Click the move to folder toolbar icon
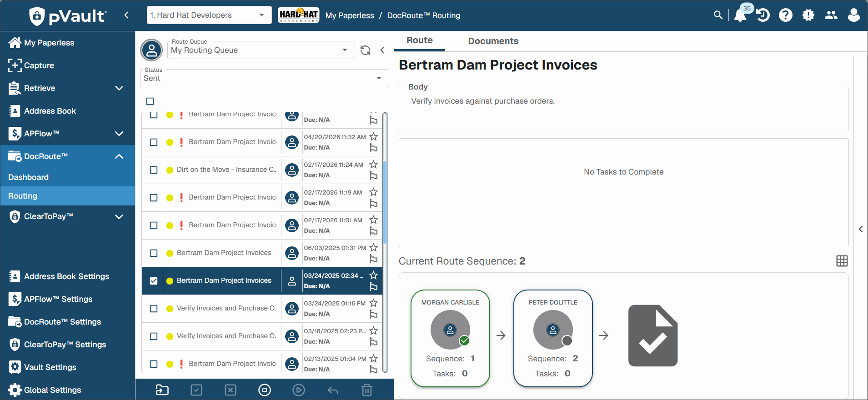Viewport: 868px width, 400px height. tap(162, 390)
